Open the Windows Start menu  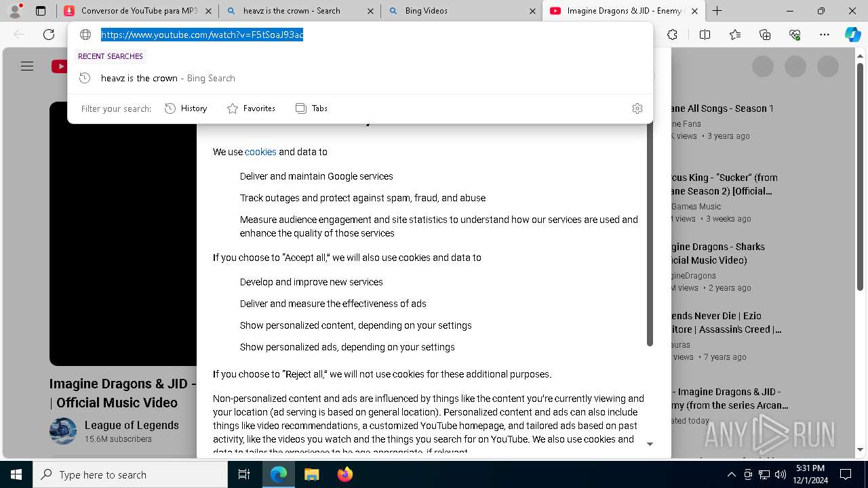[16, 474]
